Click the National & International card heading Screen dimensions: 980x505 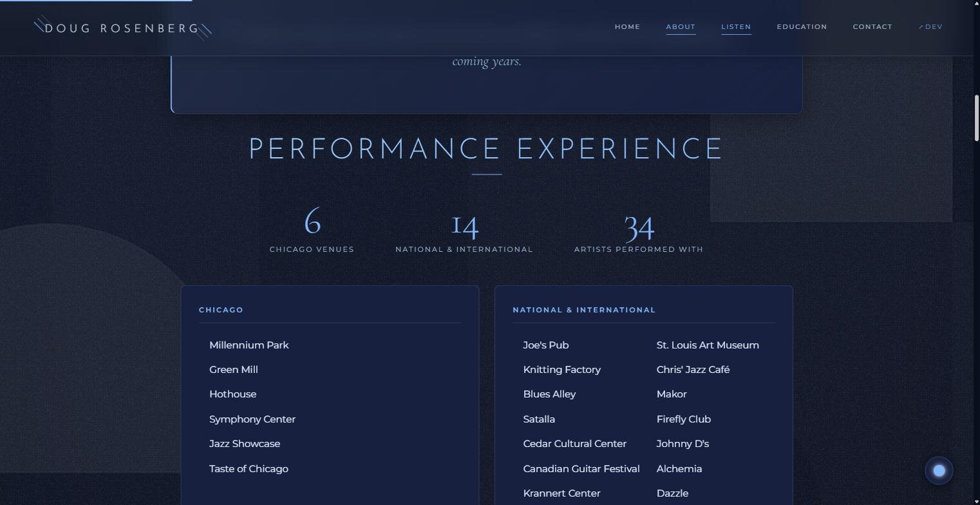(584, 310)
